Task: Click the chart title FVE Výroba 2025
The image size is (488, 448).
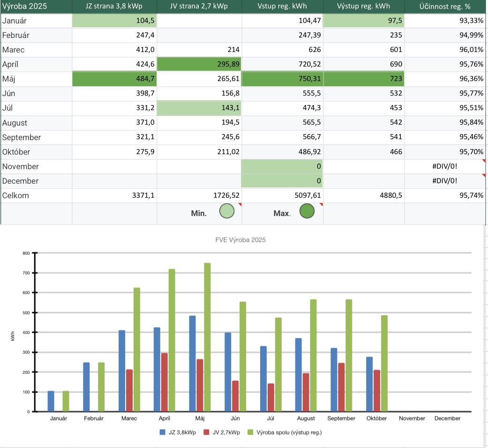Action: (244, 240)
